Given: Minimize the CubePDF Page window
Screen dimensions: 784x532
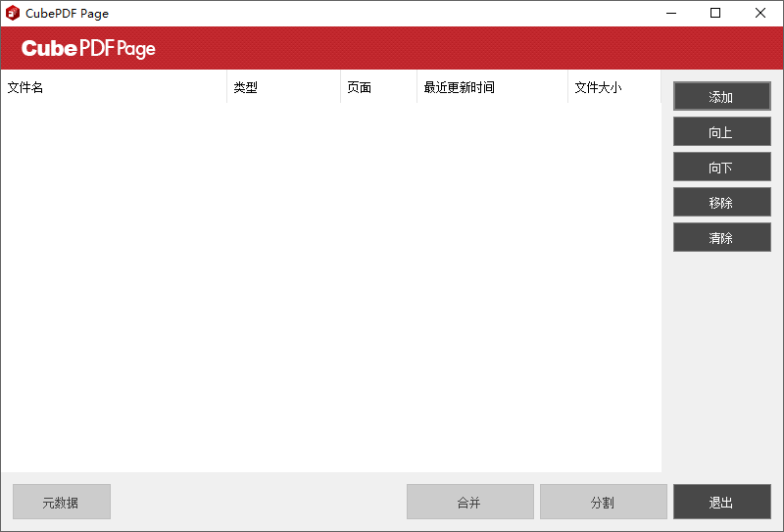Looking at the screenshot, I should coord(671,13).
